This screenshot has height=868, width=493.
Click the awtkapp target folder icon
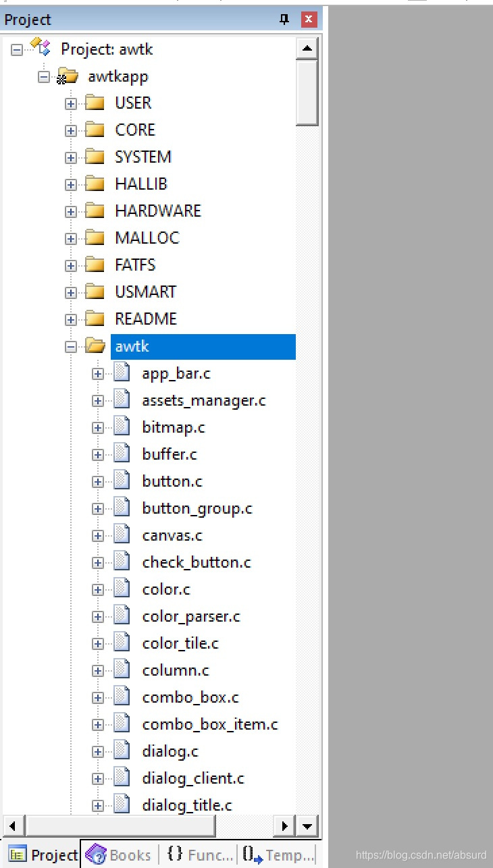[68, 76]
